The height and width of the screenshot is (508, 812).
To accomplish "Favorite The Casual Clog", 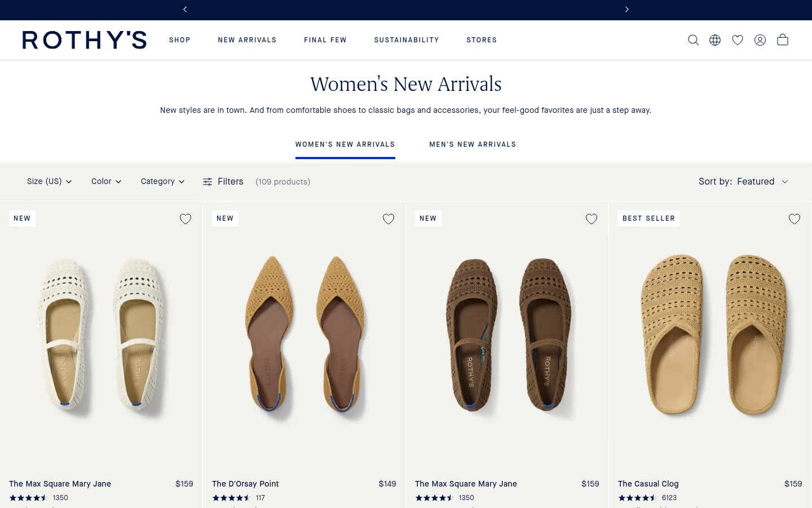I will 795,219.
